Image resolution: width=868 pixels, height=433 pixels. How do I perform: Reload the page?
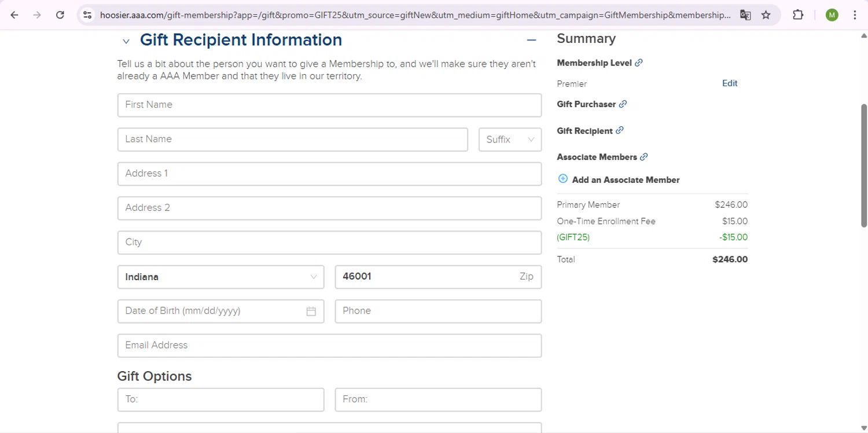(60, 15)
